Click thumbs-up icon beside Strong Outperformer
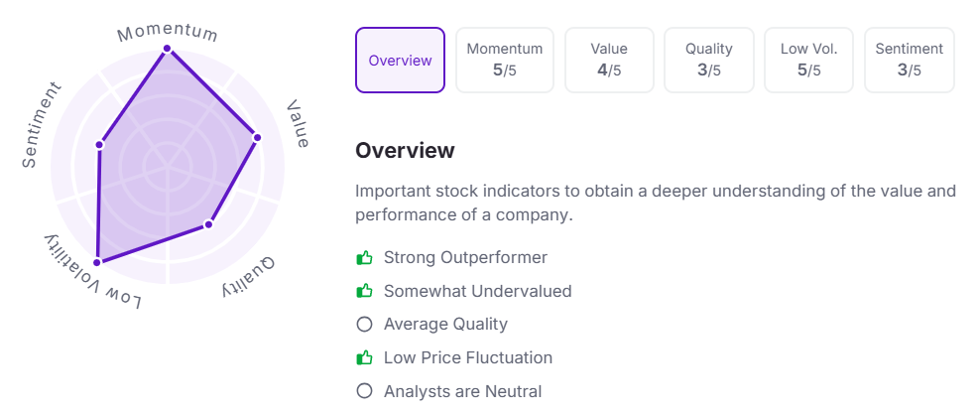The height and width of the screenshot is (414, 980). point(364,258)
